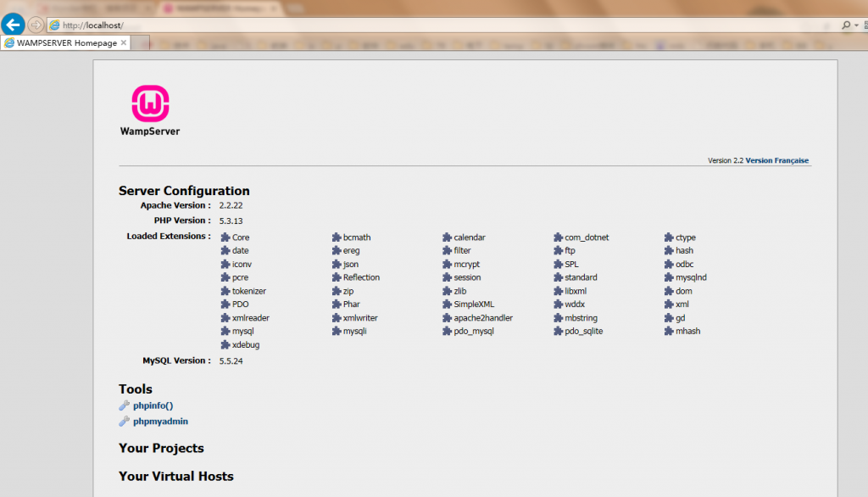Click the pdo_mysql extension name
Screen dimensions: 868x497
pos(474,332)
